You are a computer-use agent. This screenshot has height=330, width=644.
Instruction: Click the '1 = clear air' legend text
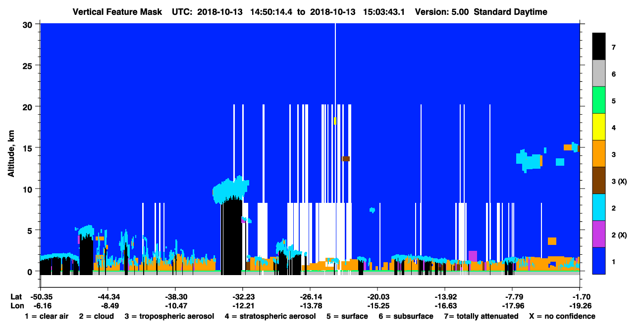coord(47,316)
